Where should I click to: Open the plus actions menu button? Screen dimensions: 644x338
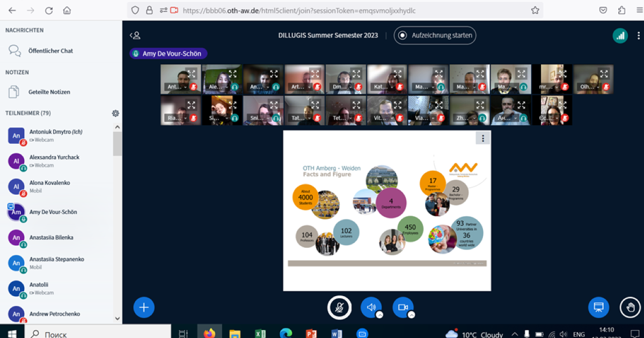[144, 307]
